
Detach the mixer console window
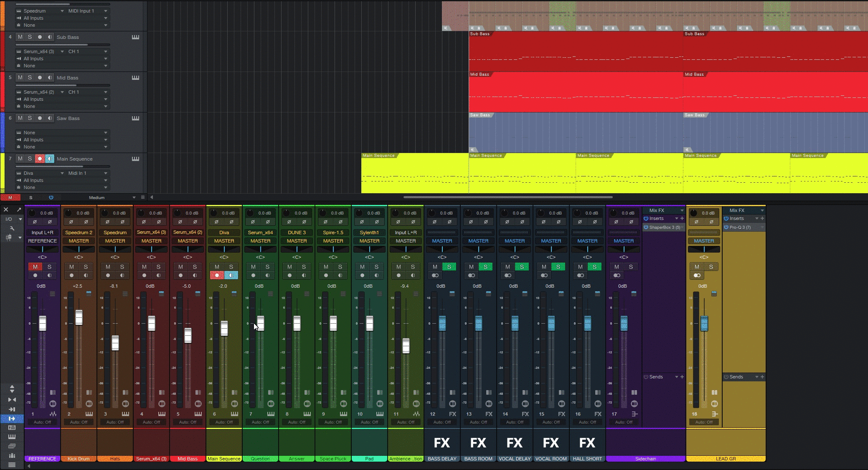(19, 209)
